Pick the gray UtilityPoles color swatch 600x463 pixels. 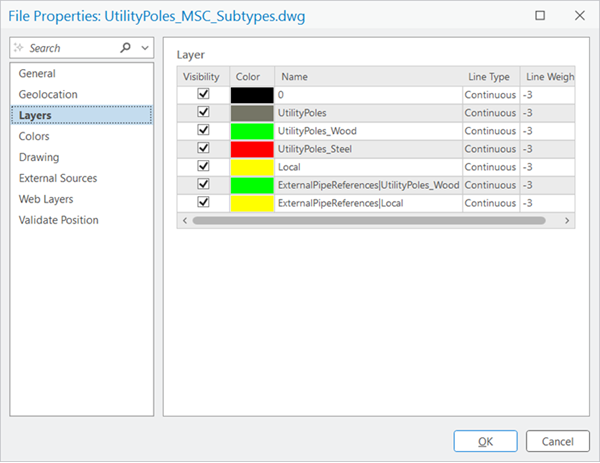pyautogui.click(x=251, y=113)
